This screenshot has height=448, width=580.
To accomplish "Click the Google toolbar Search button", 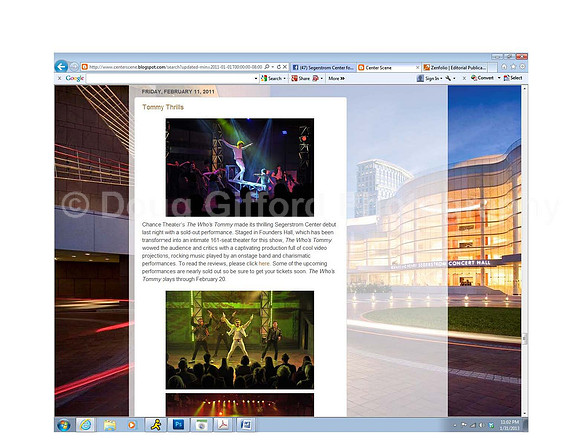I will 272,78.
